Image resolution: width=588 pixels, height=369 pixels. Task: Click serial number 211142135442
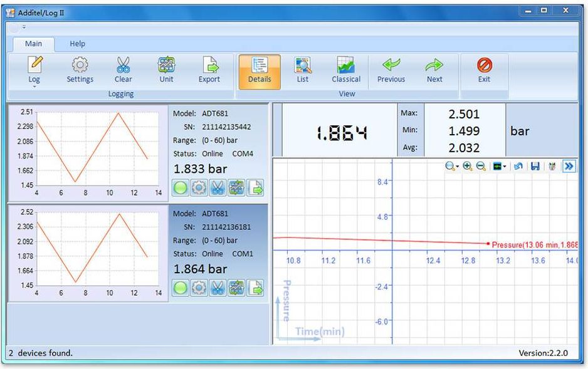point(226,127)
